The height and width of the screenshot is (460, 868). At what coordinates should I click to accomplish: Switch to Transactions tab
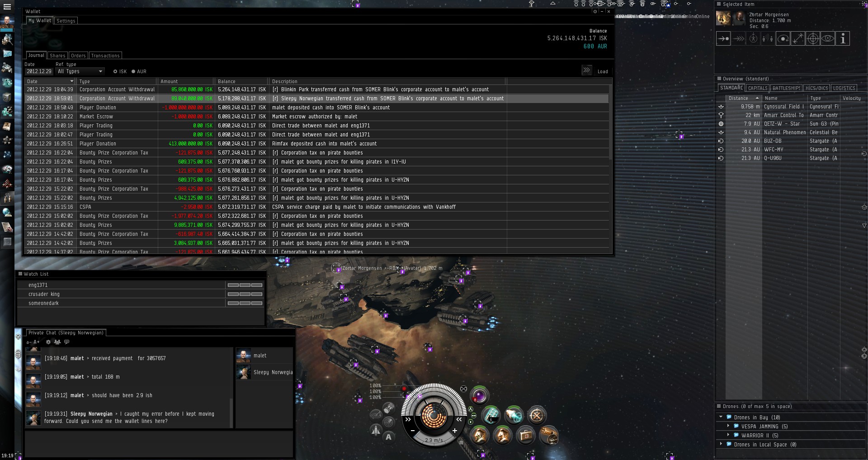105,56
